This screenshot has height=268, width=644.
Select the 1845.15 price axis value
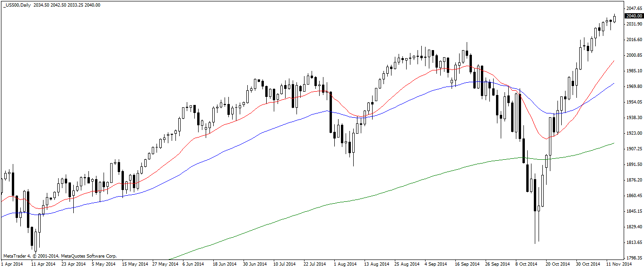634,211
